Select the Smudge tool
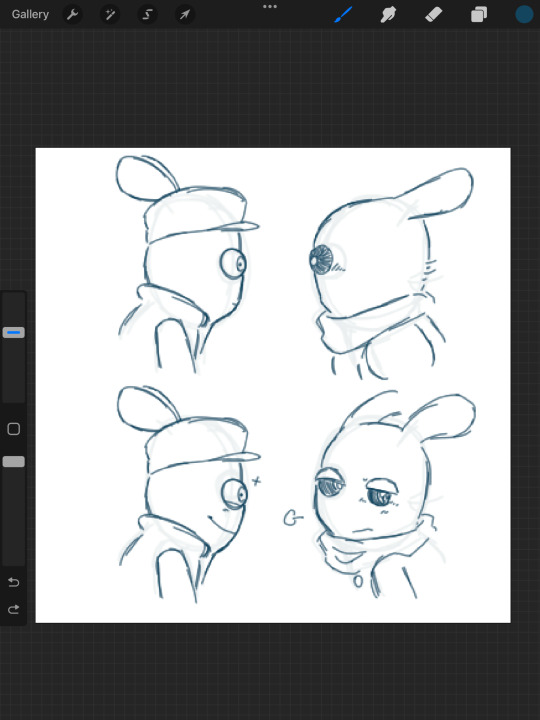Viewport: 540px width, 720px height. coord(388,14)
